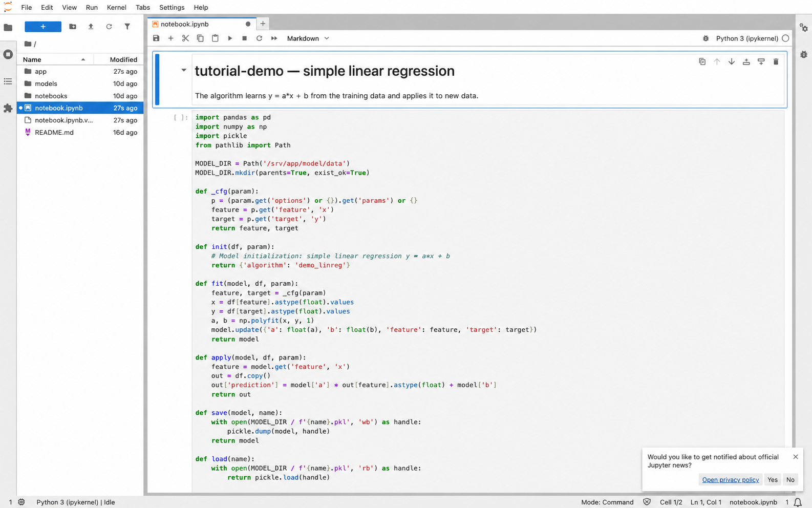Click the notebook trust shield icon
Image resolution: width=812 pixels, height=508 pixels.
click(647, 502)
